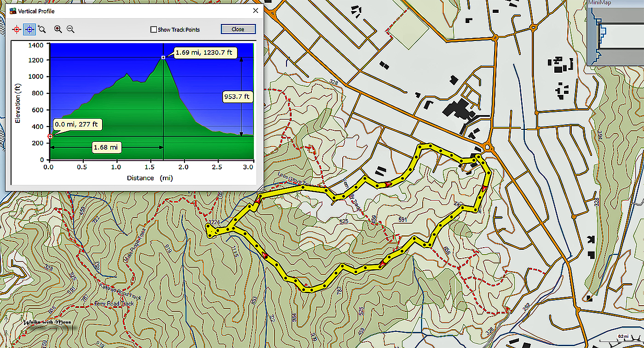Click the 'Main Ridge Track' map label

coord(134,244)
